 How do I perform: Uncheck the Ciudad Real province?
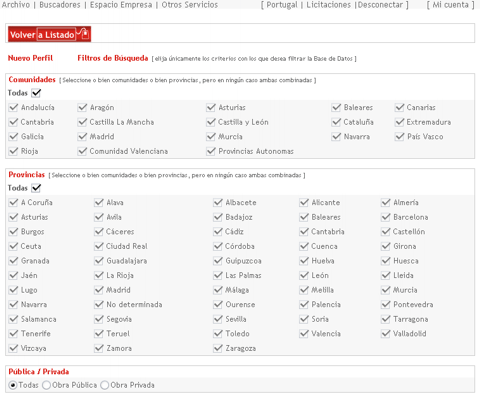[99, 246]
